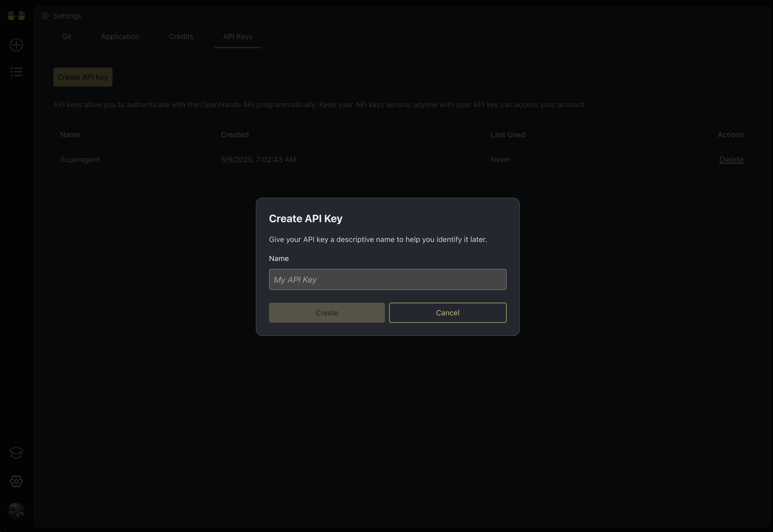Click the Superagent key row name
The image size is (773, 532).
(x=80, y=160)
